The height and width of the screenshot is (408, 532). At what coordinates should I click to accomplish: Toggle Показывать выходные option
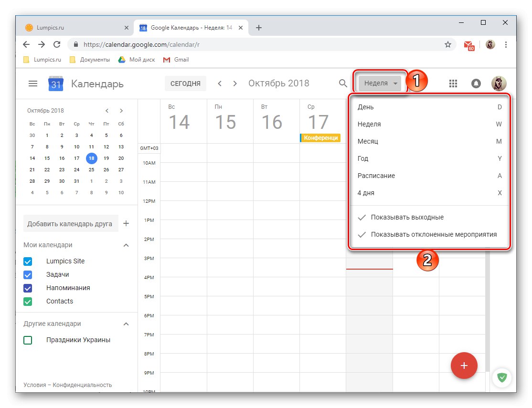[429, 218]
